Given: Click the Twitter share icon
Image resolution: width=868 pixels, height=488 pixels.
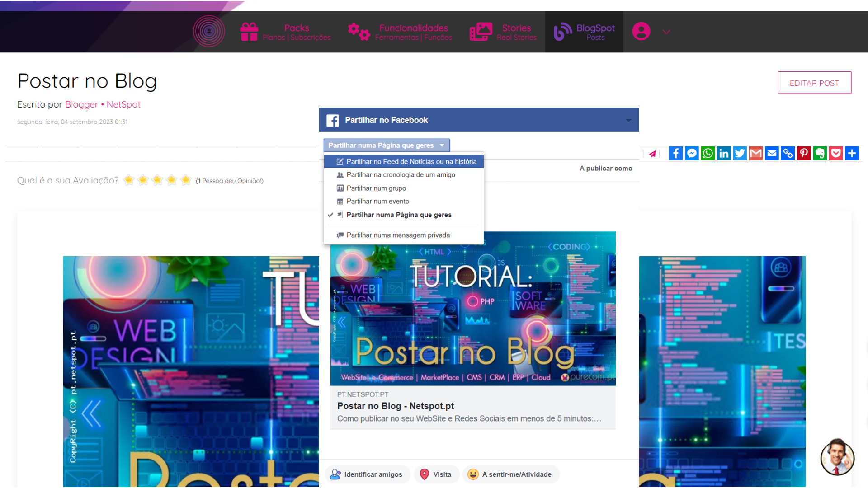Looking at the screenshot, I should click(x=740, y=153).
